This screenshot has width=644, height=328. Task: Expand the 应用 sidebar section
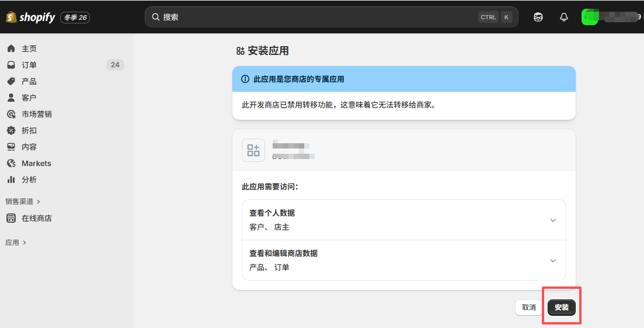(x=16, y=242)
